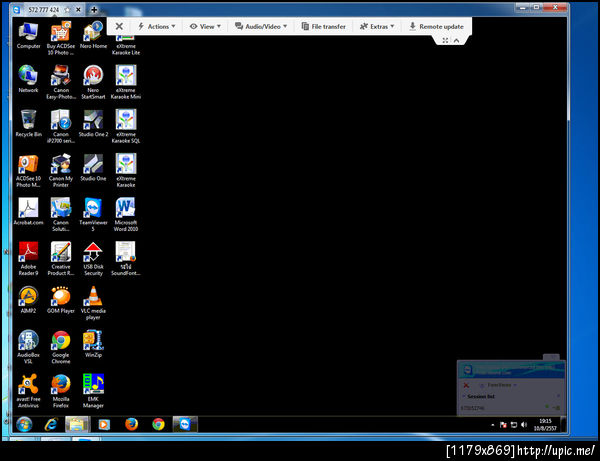Switch to TeamViewer taskbar button
Viewport: 600px width, 461px height.
(x=185, y=424)
